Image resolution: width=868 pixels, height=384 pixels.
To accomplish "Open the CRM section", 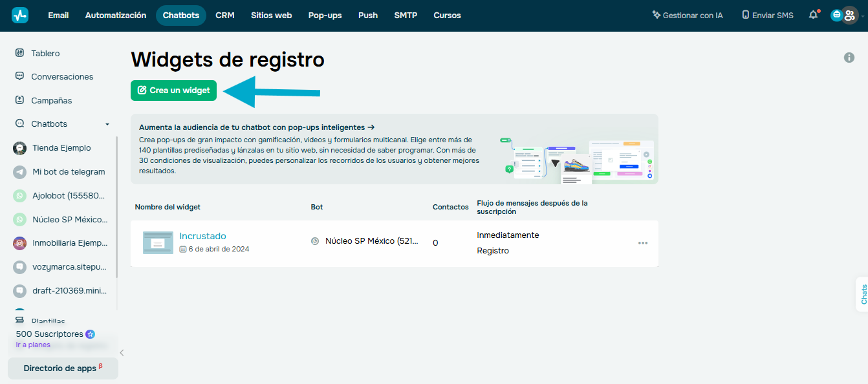I will 225,16.
